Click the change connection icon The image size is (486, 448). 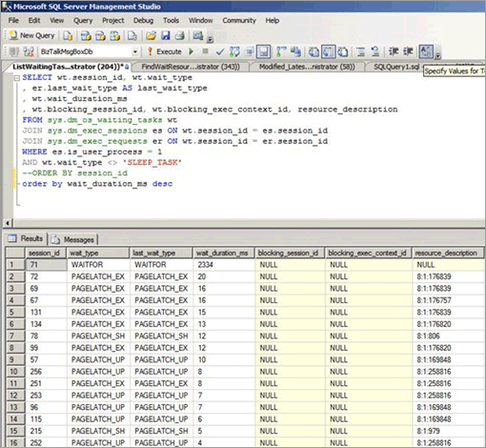[29, 51]
